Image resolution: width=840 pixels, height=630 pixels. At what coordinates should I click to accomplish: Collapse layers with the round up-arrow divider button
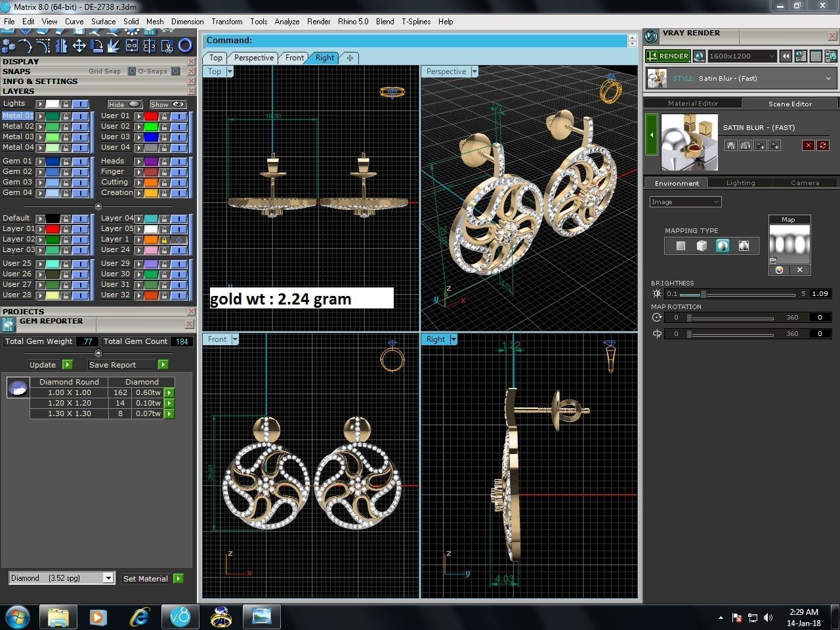coord(98,206)
